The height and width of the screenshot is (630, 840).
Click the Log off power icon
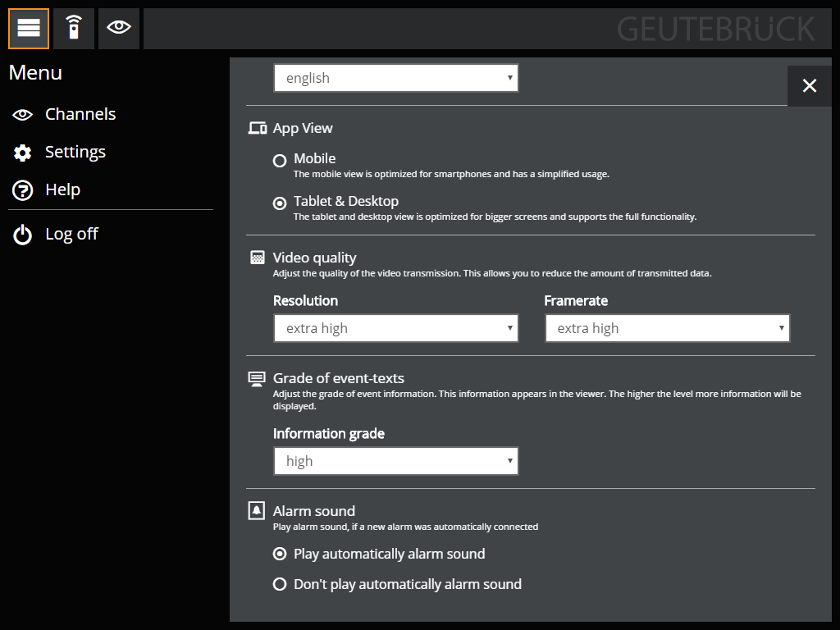[22, 235]
